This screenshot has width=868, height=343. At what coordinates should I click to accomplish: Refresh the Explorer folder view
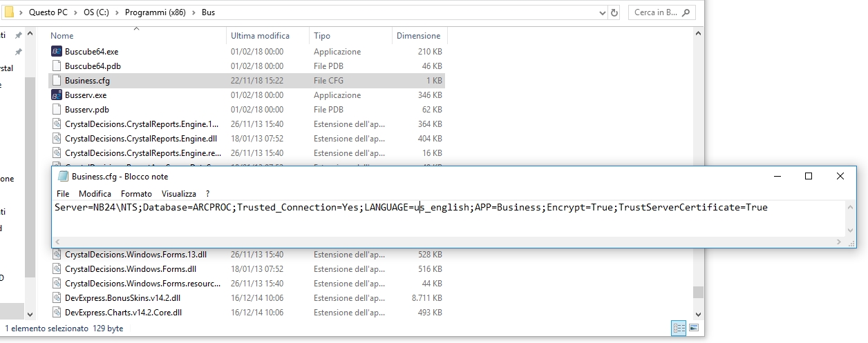[615, 12]
